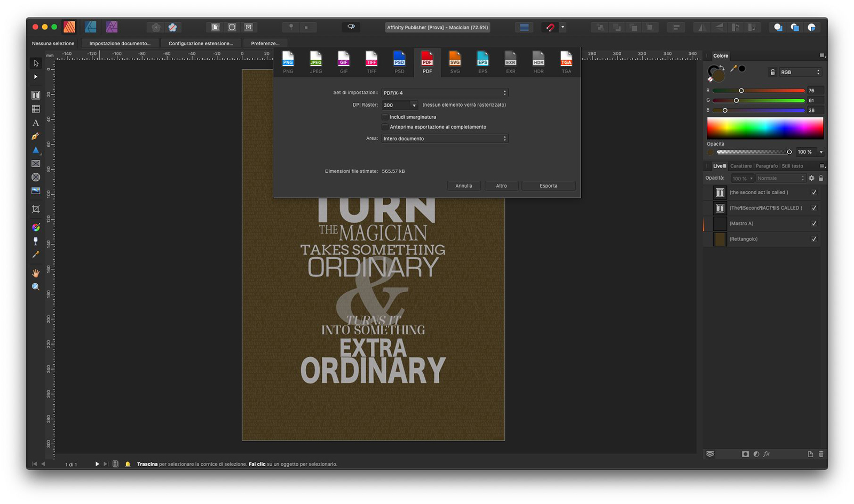The image size is (854, 504).
Task: Click the layer settings gear icon
Action: point(811,178)
